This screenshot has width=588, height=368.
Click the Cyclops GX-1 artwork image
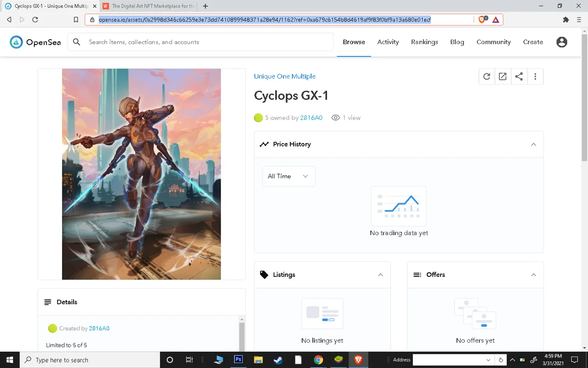(x=141, y=174)
